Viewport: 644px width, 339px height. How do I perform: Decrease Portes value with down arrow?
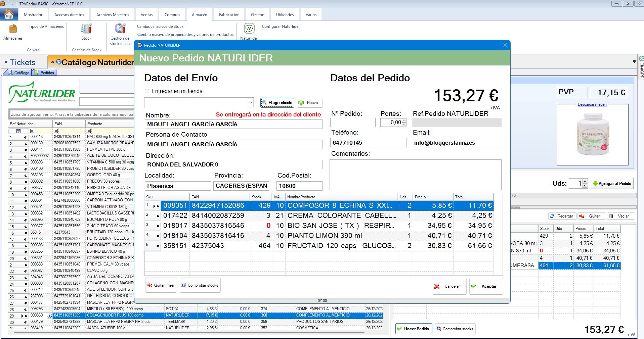click(x=404, y=125)
